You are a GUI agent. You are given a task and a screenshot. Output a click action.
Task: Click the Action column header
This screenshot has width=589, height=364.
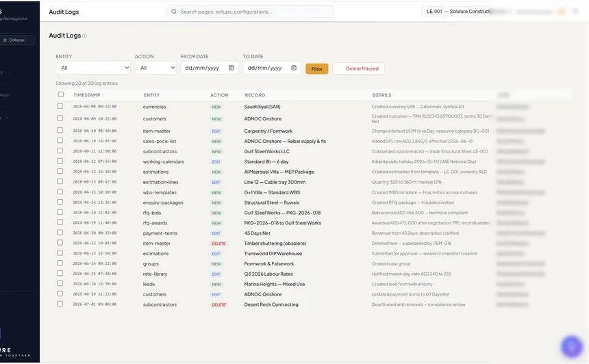[219, 95]
